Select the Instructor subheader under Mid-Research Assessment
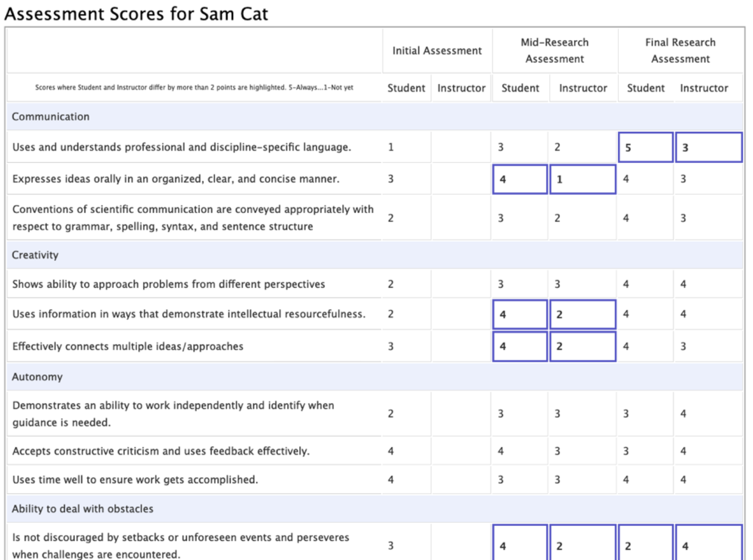This screenshot has width=753, height=560. pyautogui.click(x=583, y=88)
